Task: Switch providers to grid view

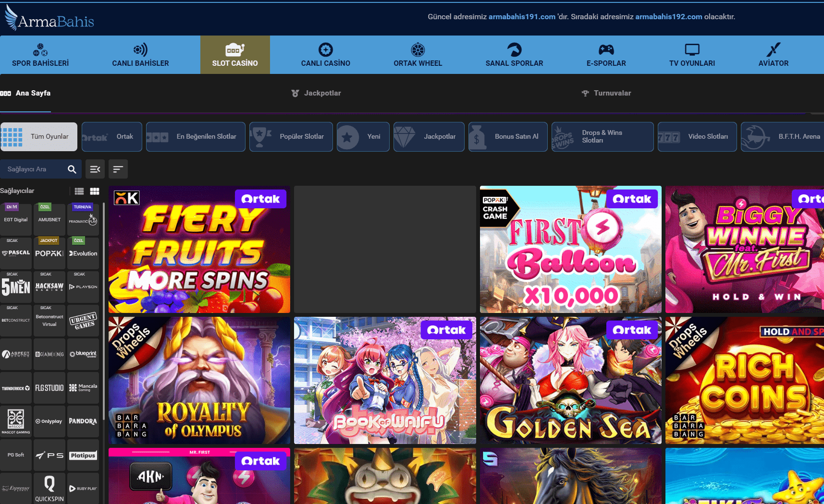Action: [x=95, y=191]
